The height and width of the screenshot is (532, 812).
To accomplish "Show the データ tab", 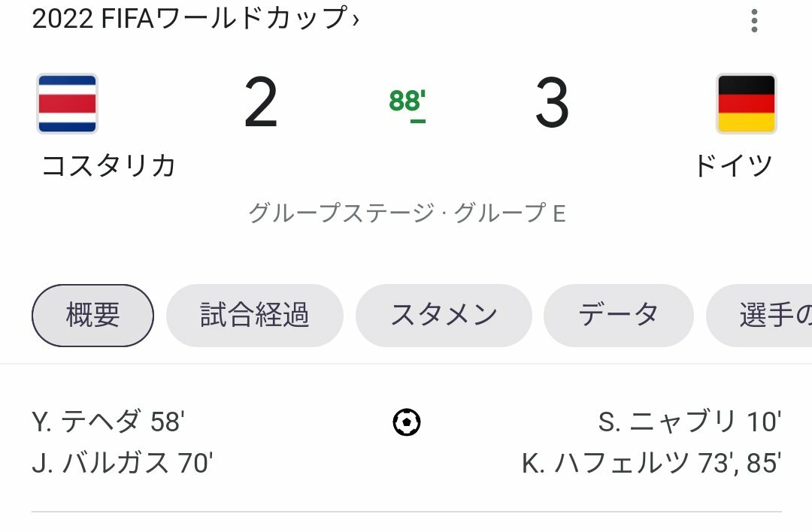I will click(x=618, y=316).
